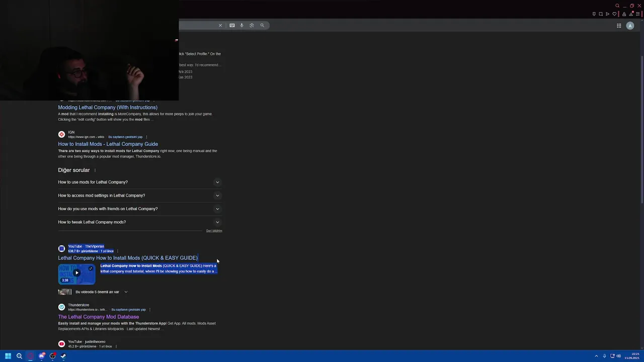
Task: Open more options next to 'Diğer sorular'
Action: pos(95,170)
